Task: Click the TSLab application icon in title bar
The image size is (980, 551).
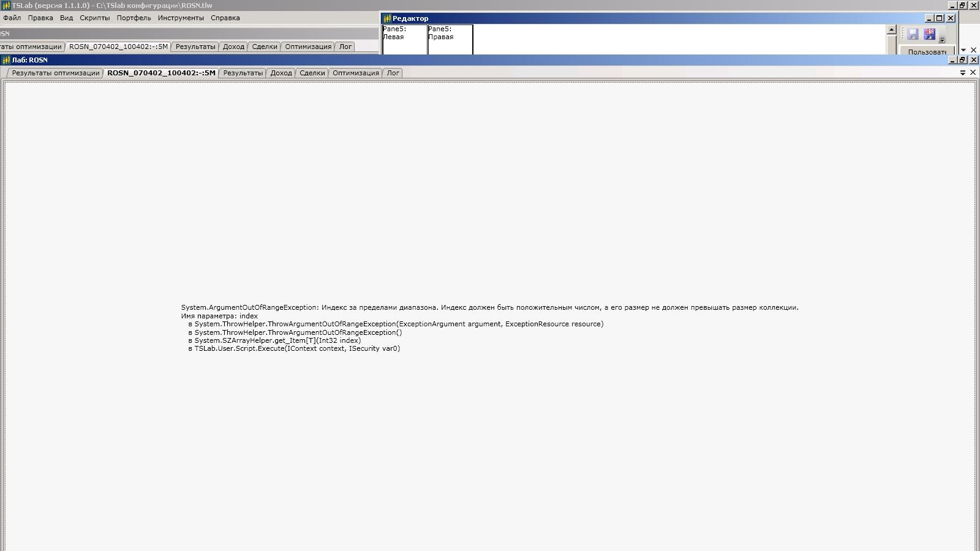Action: (6, 6)
